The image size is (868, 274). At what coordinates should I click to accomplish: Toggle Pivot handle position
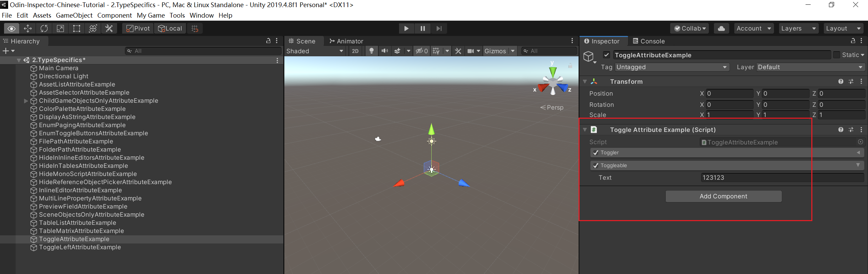pyautogui.click(x=138, y=28)
